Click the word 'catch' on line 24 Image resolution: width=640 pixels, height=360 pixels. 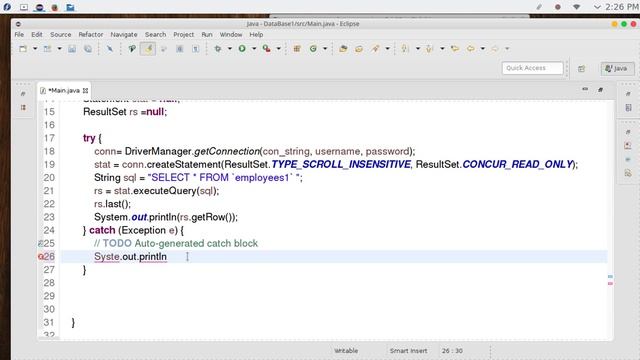click(x=102, y=230)
